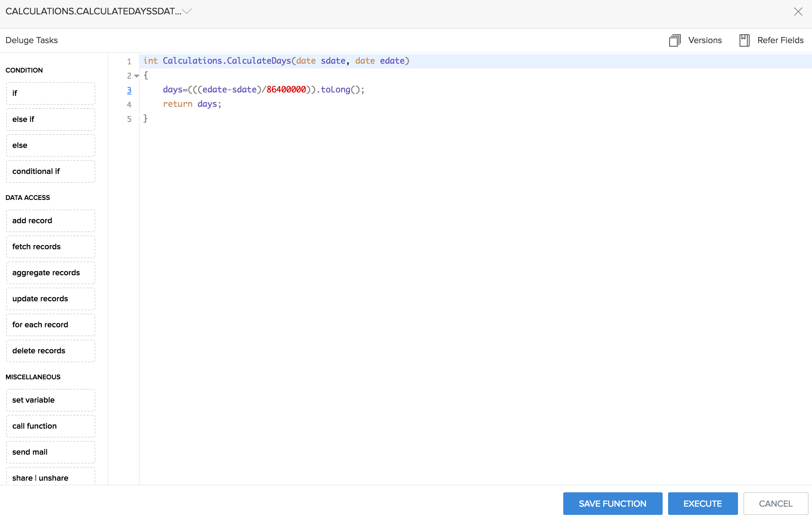The image size is (812, 519).
Task: Close the function editor
Action: click(x=798, y=11)
